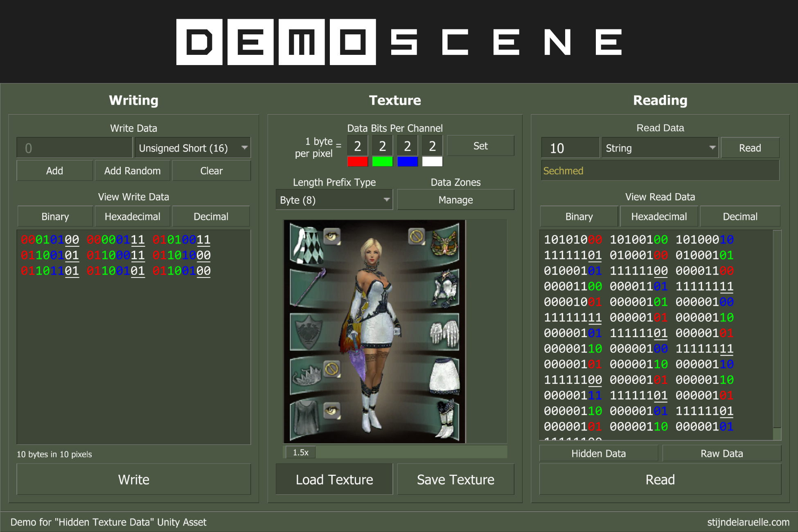Click the read data vertical scrollbar
Screen dimensions: 798x532
click(777, 329)
